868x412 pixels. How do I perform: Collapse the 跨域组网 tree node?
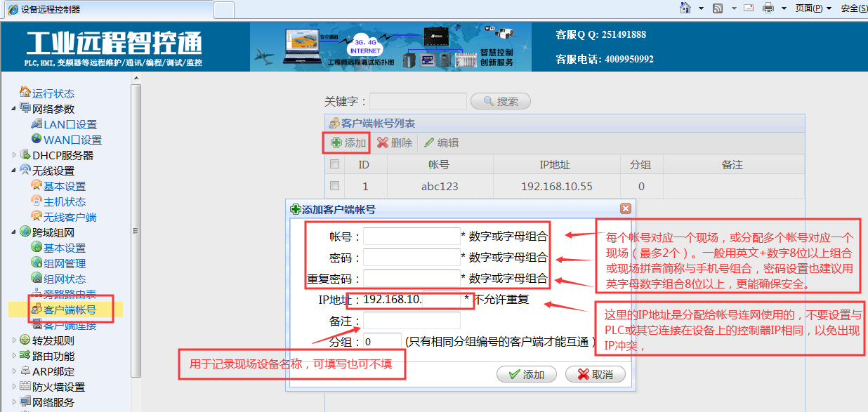pyautogui.click(x=15, y=232)
